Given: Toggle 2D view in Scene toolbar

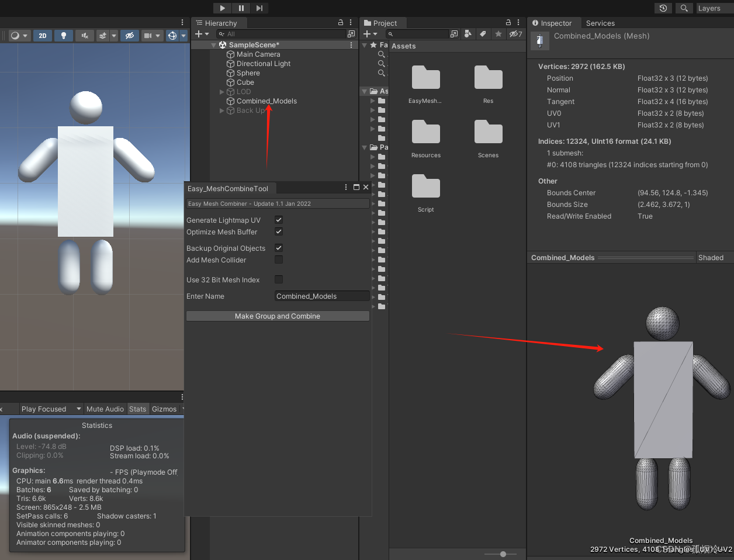Looking at the screenshot, I should click(43, 36).
